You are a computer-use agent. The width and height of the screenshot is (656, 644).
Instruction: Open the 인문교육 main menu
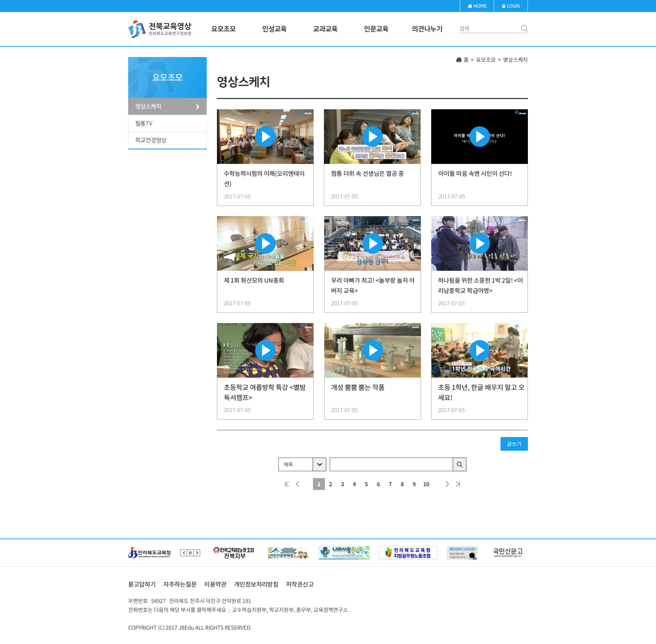coord(376,29)
